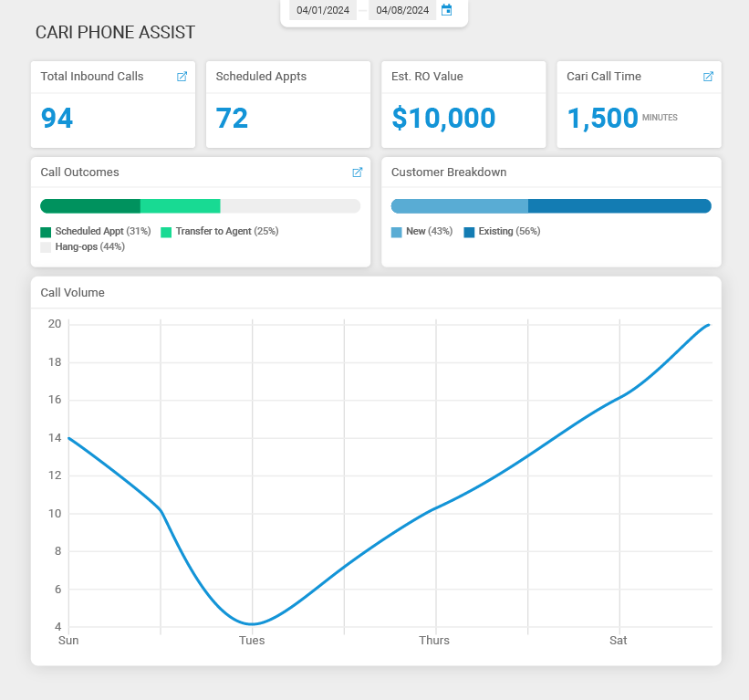Click the Customer Breakdown panel title
Viewport: 749px width, 700px height.
(449, 172)
